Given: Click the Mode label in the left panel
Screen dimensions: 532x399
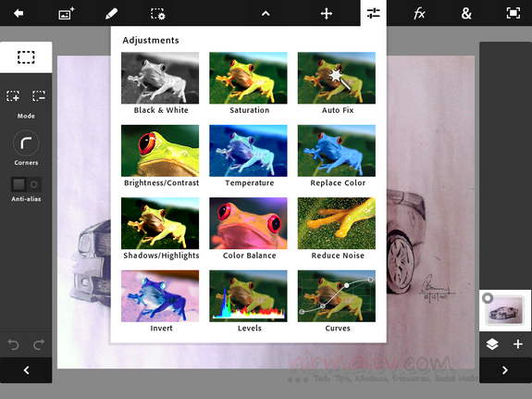Looking at the screenshot, I should 26,116.
